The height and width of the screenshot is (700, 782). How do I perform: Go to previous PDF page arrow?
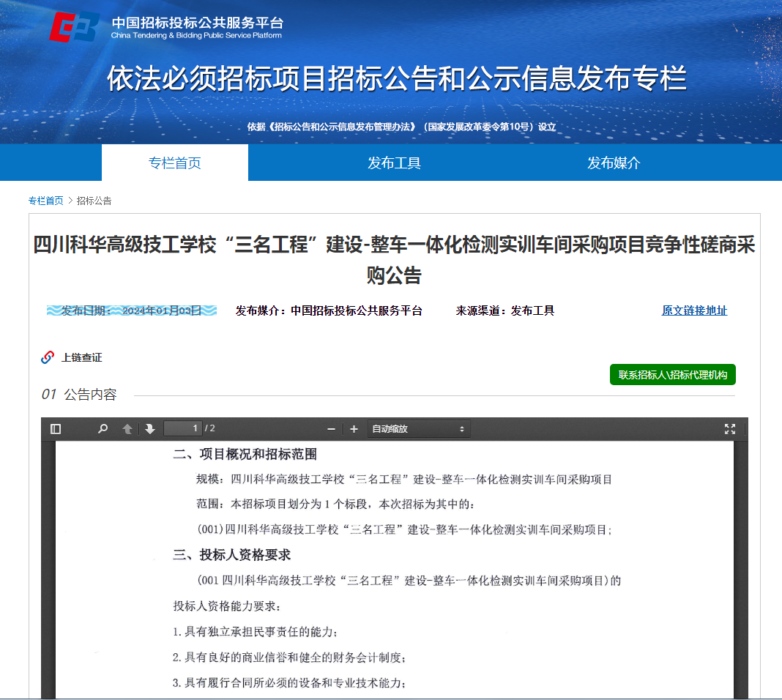[x=127, y=429]
